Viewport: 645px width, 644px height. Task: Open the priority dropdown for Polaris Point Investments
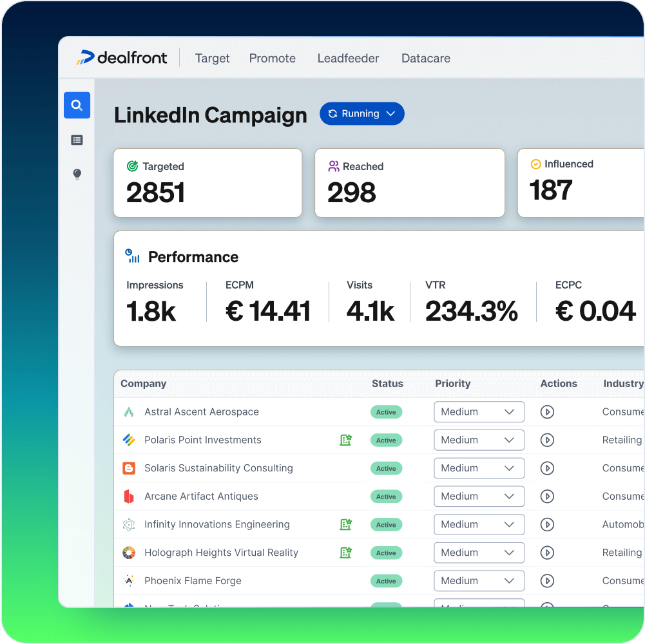point(479,440)
